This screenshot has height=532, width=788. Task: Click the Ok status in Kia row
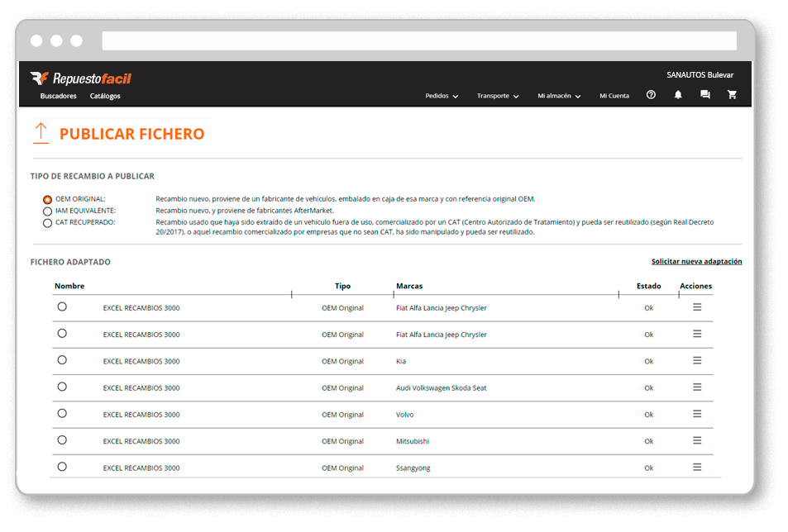[649, 361]
